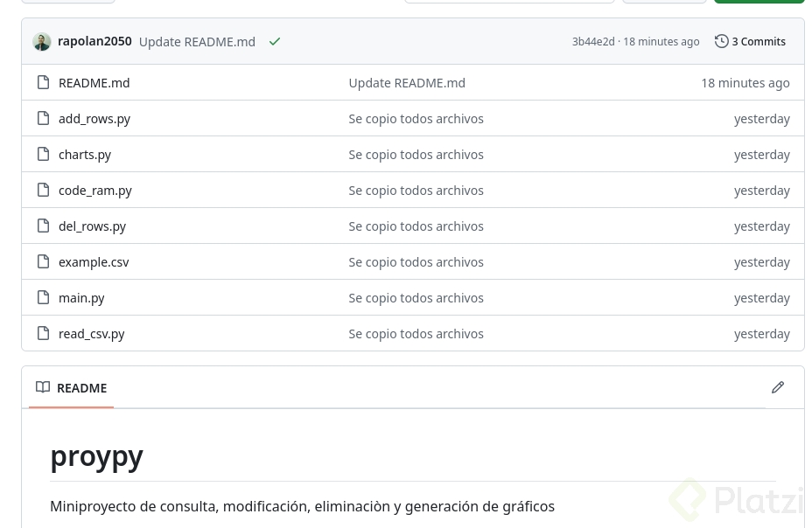Click the latest commit message in header

[197, 41]
